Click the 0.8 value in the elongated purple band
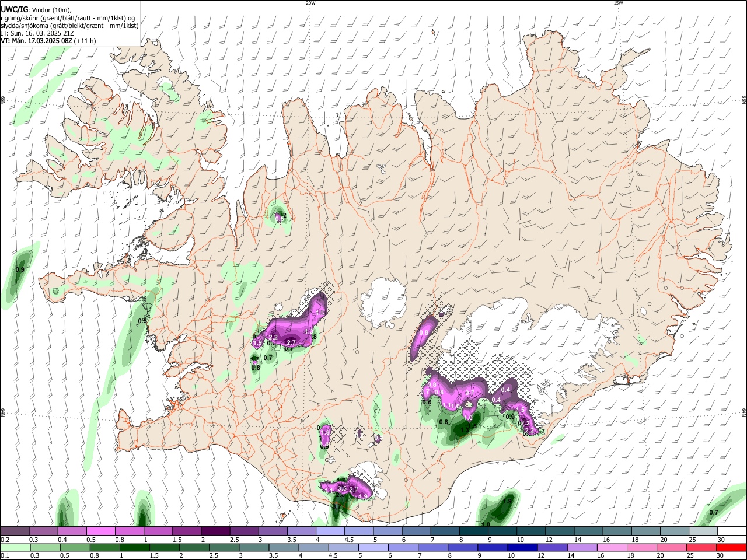747x560 pixels. 424,333
